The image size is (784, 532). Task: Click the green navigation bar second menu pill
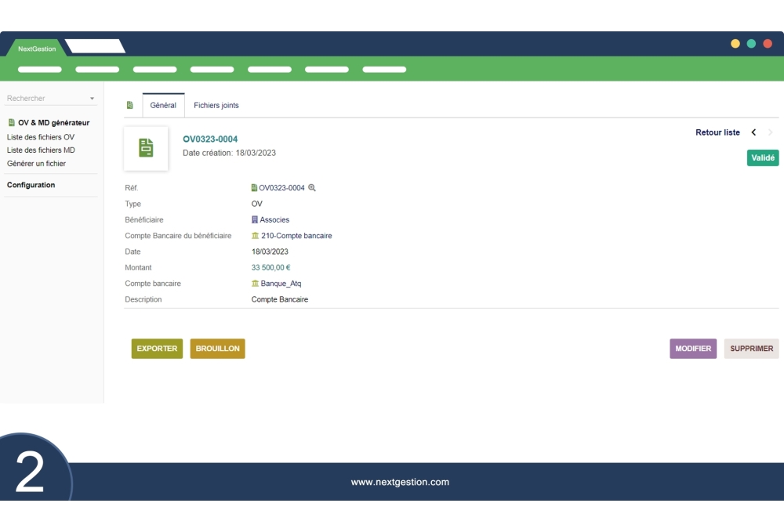tap(96, 69)
